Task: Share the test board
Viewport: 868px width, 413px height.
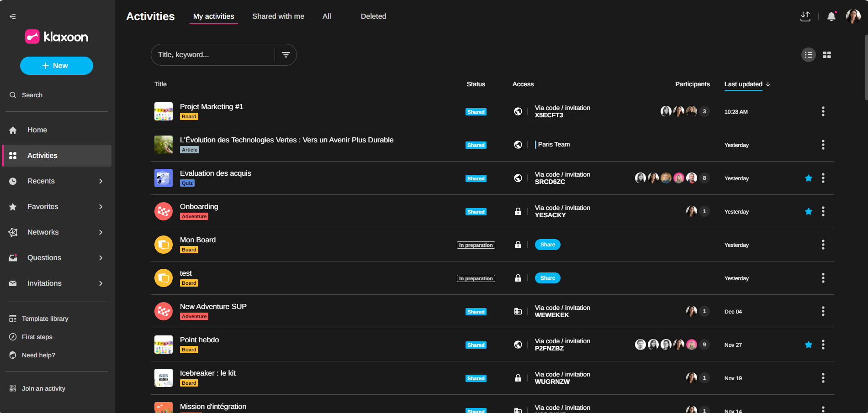Action: (x=547, y=278)
